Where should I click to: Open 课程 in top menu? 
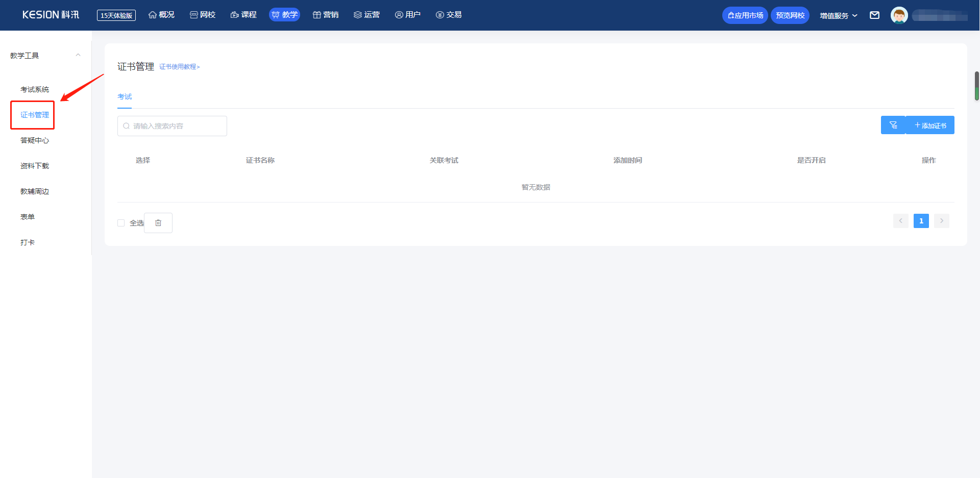point(243,15)
